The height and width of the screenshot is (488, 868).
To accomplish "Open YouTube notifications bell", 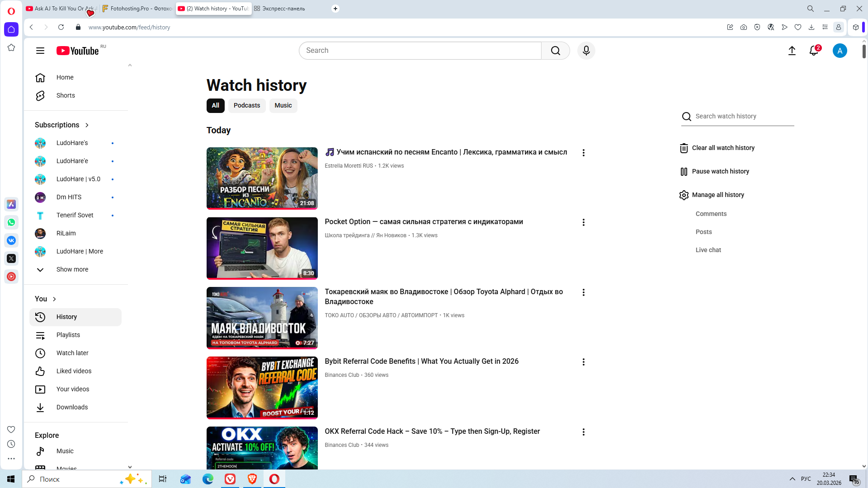I will click(814, 51).
